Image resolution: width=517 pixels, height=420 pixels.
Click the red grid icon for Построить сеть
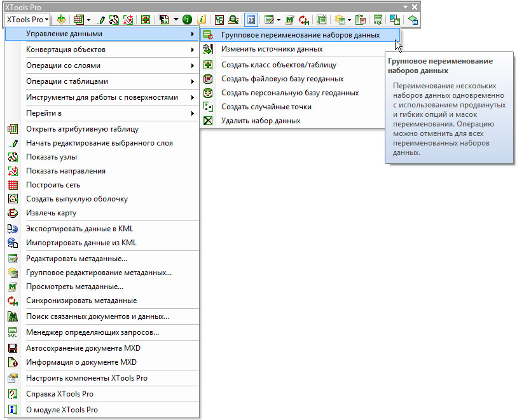click(13, 185)
